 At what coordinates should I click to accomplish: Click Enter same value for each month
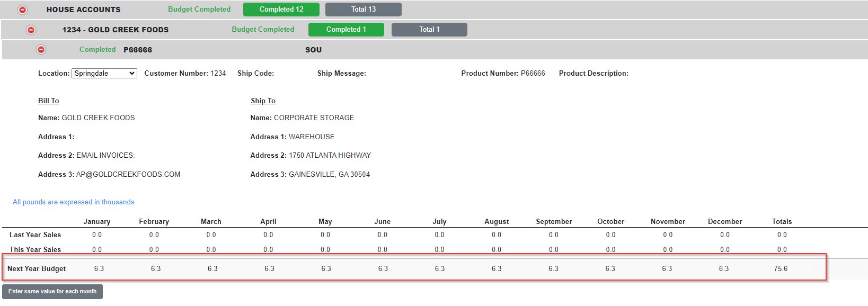pos(52,292)
